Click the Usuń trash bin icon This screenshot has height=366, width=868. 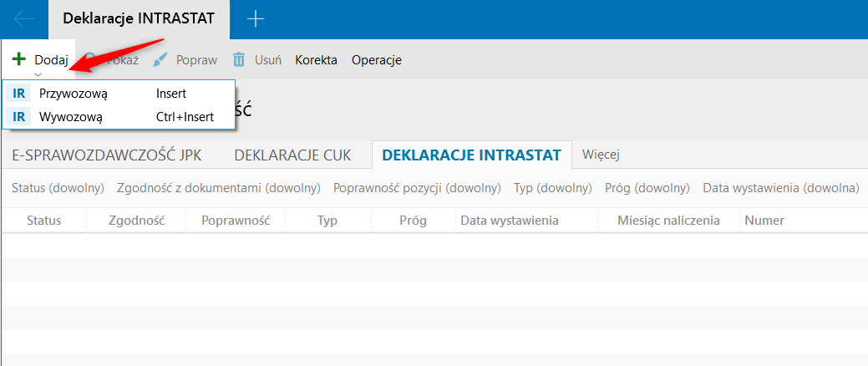tap(239, 60)
